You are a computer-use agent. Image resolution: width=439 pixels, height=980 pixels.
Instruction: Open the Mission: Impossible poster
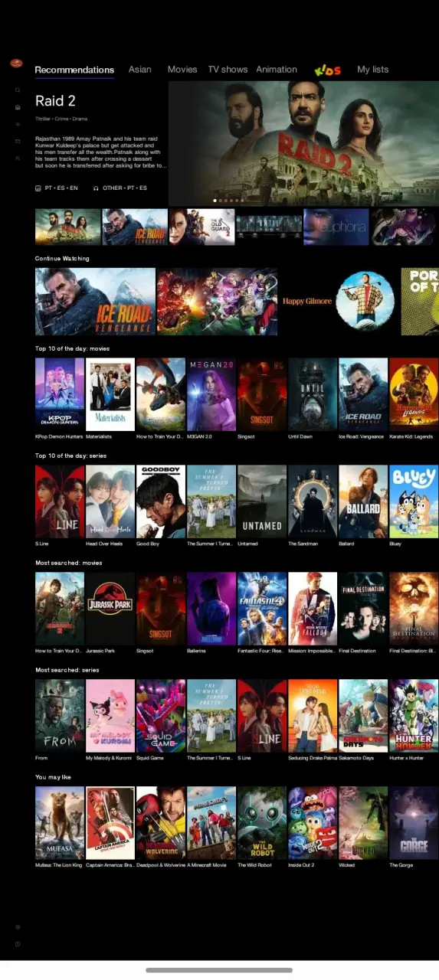[x=313, y=609]
